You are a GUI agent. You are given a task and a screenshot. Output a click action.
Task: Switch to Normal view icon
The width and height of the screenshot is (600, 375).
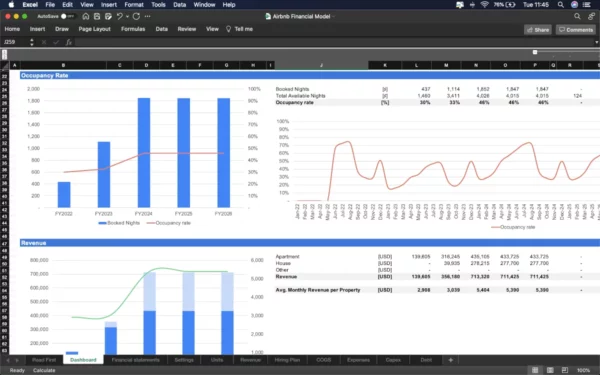pos(535,370)
